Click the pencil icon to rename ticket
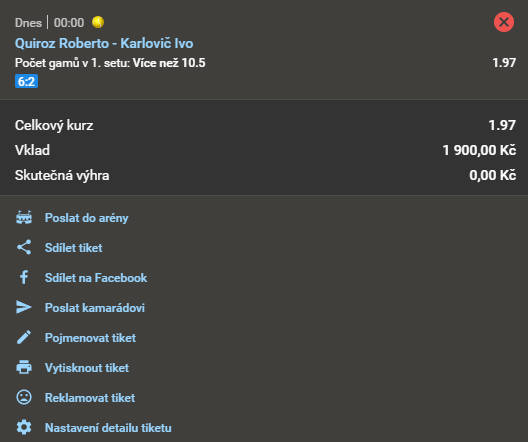528x442 pixels. 24,337
